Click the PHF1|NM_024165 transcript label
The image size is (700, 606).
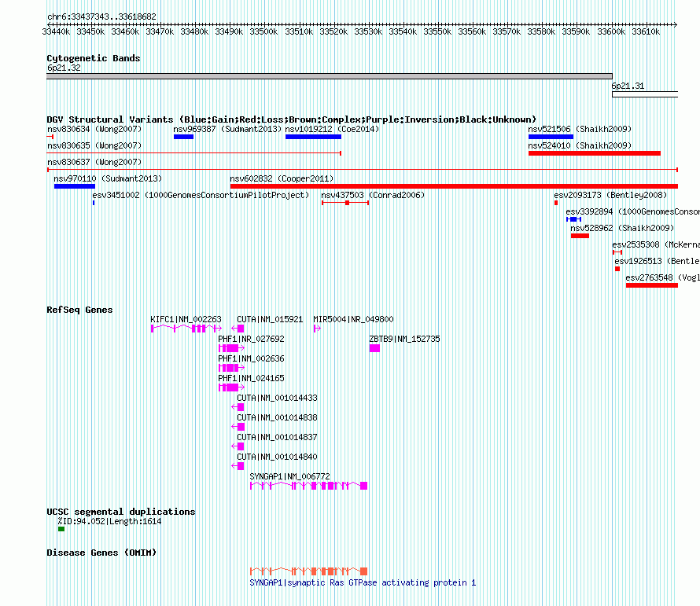251,378
